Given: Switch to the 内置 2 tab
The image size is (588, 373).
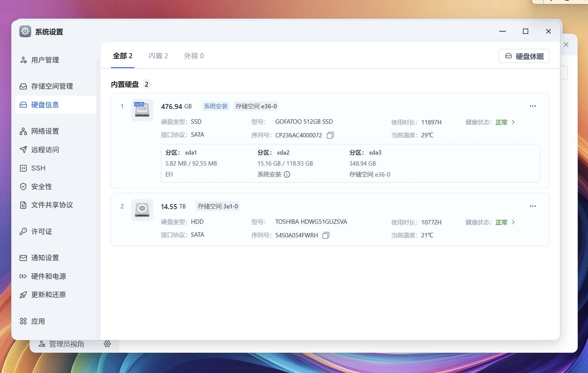Looking at the screenshot, I should tap(158, 56).
